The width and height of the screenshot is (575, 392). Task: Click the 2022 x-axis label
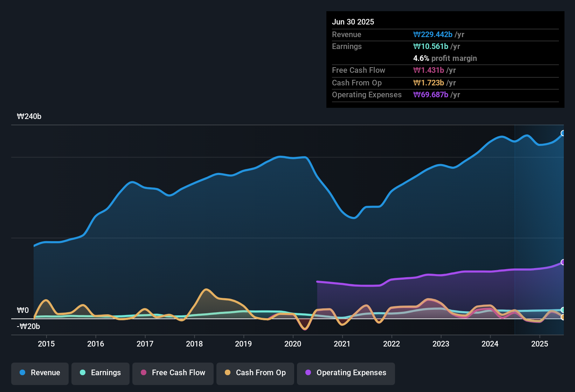(x=392, y=344)
